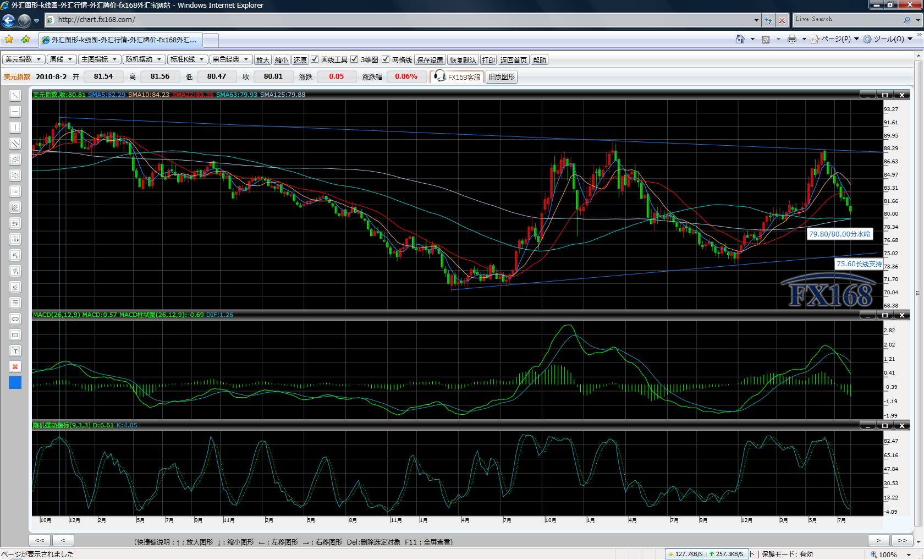Screen dimensions: 924x560
Task: Click the 放大 zoom in button
Action: pos(263,60)
